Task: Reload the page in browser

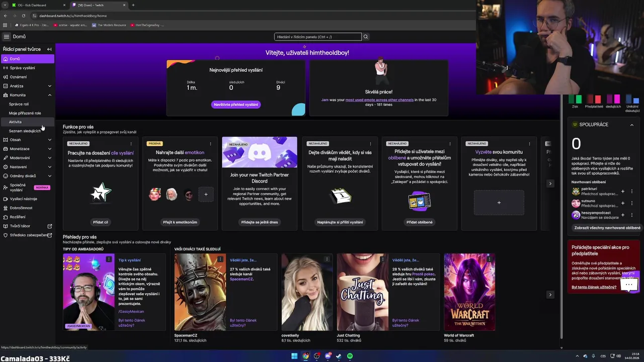Action: pyautogui.click(x=23, y=16)
